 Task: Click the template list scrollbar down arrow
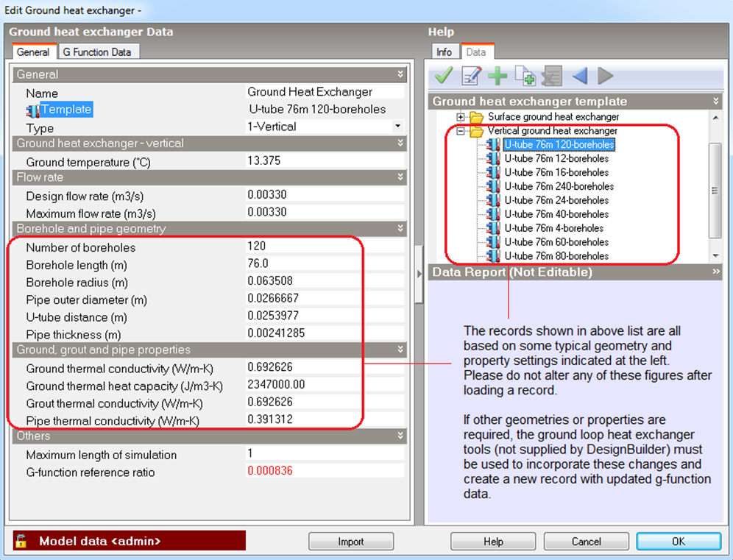click(x=716, y=255)
